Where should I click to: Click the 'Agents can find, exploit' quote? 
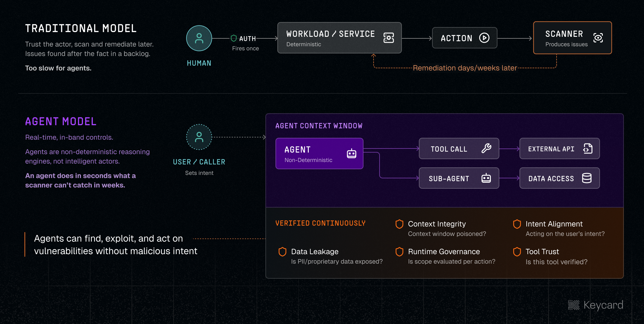[115, 245]
